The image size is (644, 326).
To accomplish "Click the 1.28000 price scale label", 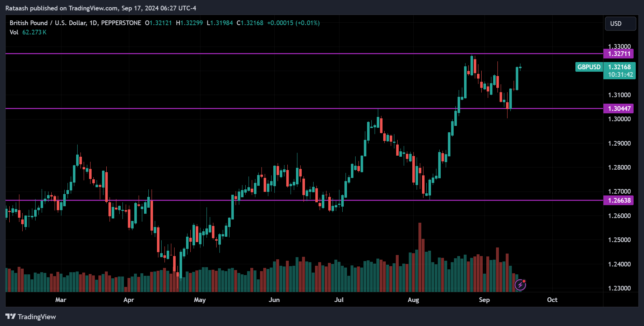I will (x=619, y=167).
